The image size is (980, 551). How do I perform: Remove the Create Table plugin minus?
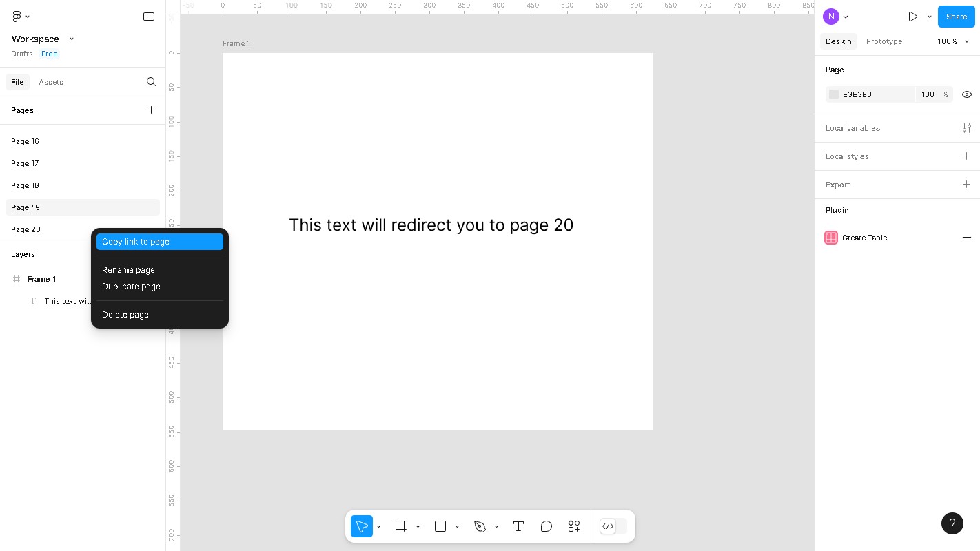click(x=967, y=238)
